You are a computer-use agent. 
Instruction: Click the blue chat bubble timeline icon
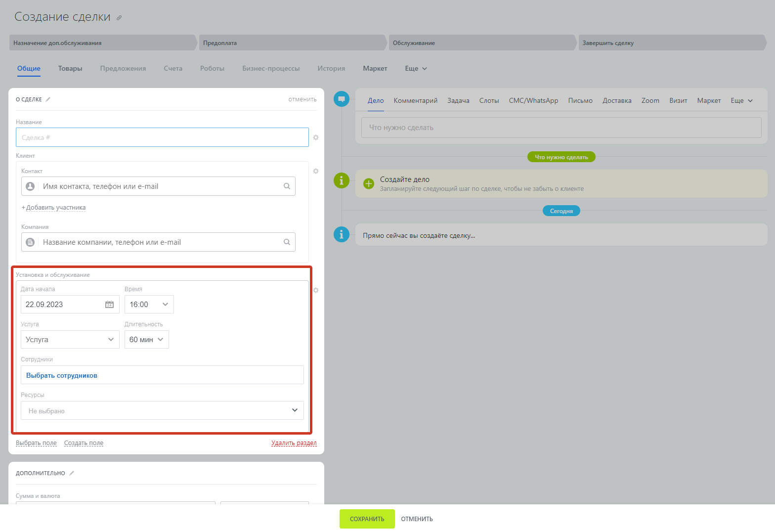pyautogui.click(x=342, y=99)
